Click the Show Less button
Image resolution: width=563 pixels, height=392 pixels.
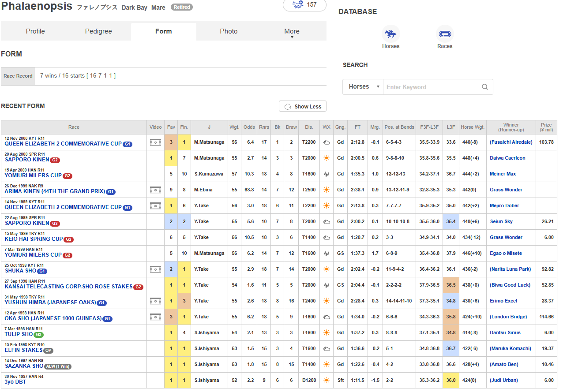pyautogui.click(x=303, y=106)
